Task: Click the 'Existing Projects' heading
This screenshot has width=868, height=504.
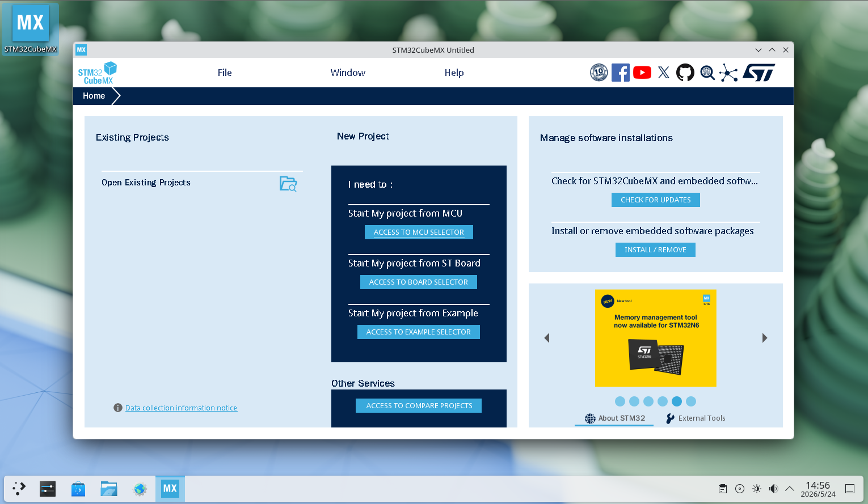Action: point(132,137)
